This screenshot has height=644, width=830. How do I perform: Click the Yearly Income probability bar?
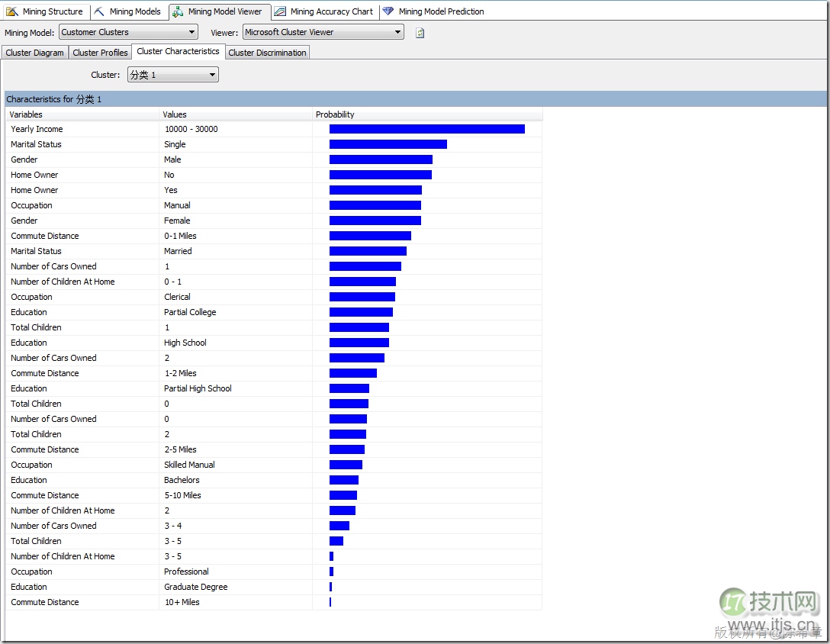tap(427, 129)
